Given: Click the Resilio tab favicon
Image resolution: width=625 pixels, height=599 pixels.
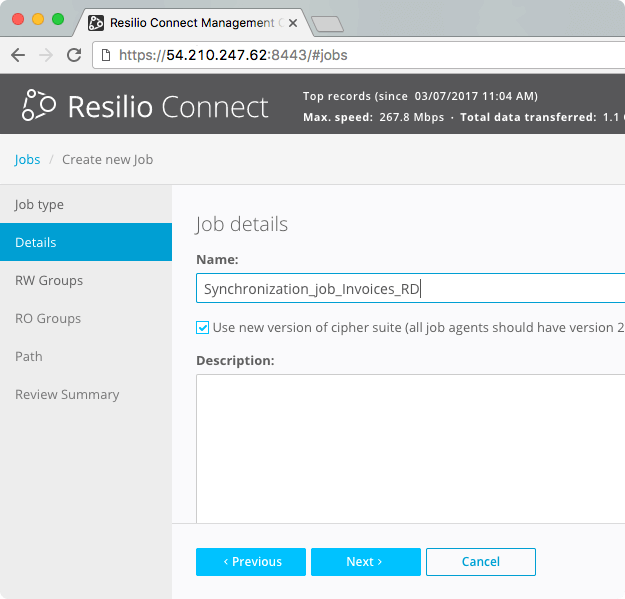Looking at the screenshot, I should coord(96,23).
